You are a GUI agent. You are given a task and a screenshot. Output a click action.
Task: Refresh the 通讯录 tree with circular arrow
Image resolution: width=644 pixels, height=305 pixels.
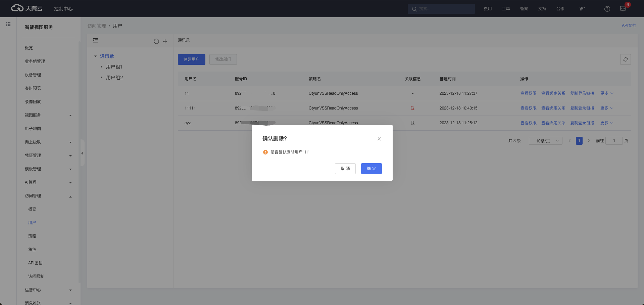coord(156,41)
